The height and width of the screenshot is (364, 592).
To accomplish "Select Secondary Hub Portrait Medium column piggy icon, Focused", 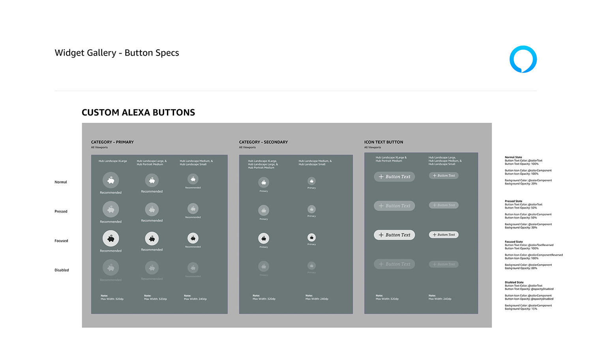I will point(264,238).
